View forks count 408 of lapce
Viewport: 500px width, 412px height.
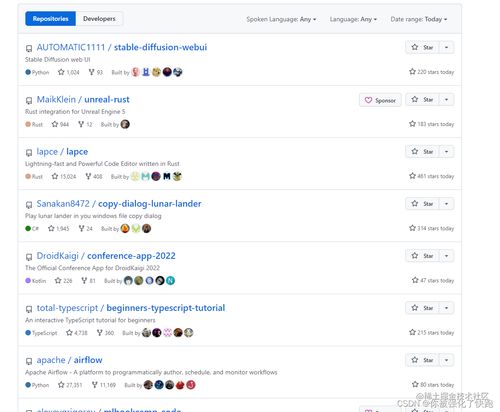94,176
